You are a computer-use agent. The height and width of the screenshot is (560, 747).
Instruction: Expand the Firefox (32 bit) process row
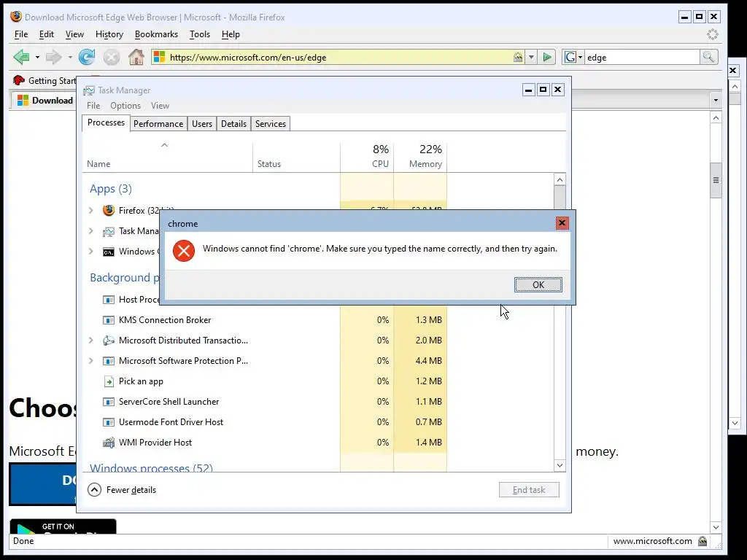coord(91,210)
